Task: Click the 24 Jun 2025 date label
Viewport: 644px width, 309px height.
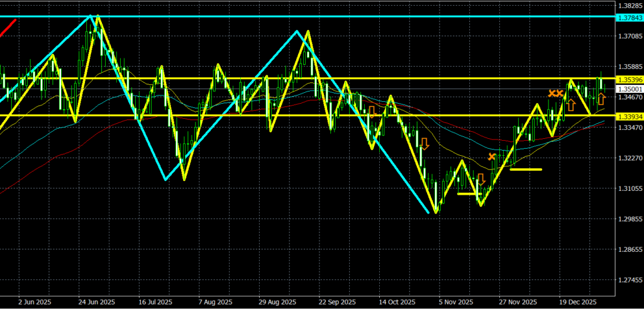Action: (x=96, y=302)
